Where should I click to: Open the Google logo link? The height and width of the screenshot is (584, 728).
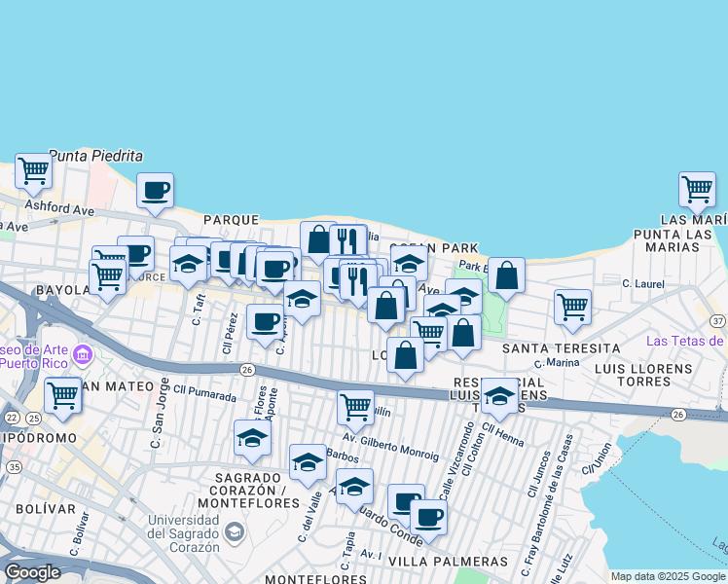32,572
